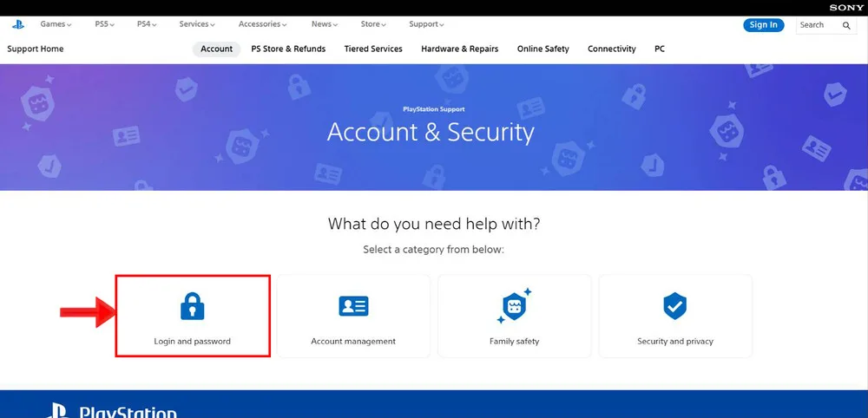Select the Security and privacy checkmark shield
Image resolution: width=868 pixels, height=418 pixels.
674,306
